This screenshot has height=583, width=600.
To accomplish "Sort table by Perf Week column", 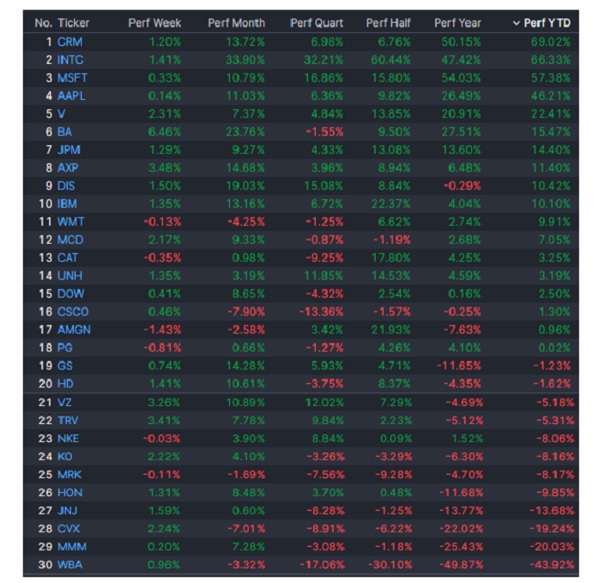I will click(x=155, y=23).
